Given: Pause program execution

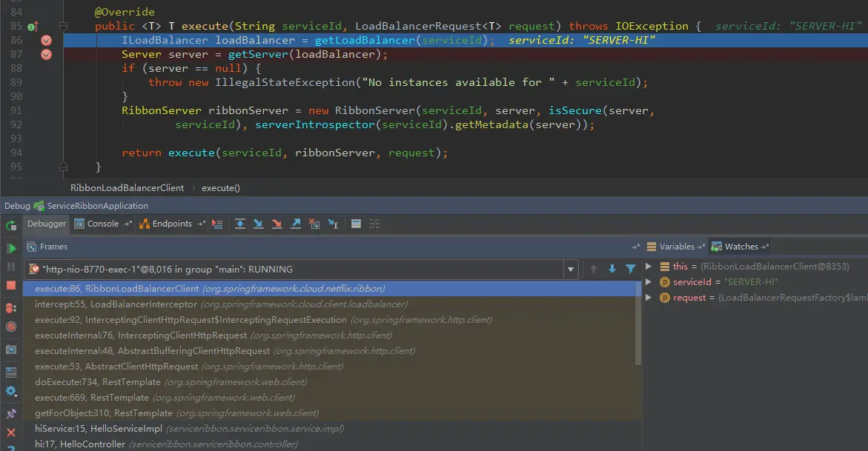Looking at the screenshot, I should pos(11,267).
